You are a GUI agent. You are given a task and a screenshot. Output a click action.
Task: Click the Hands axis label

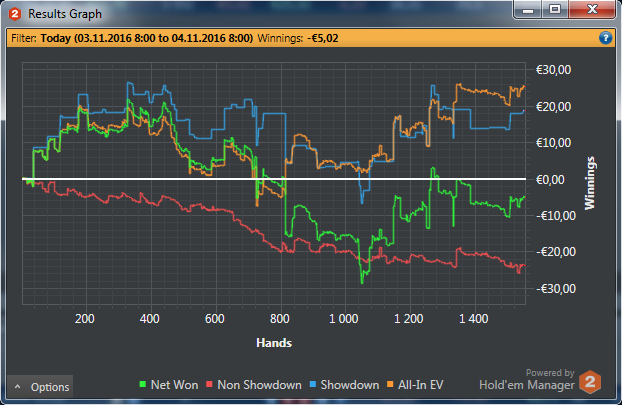(274, 343)
